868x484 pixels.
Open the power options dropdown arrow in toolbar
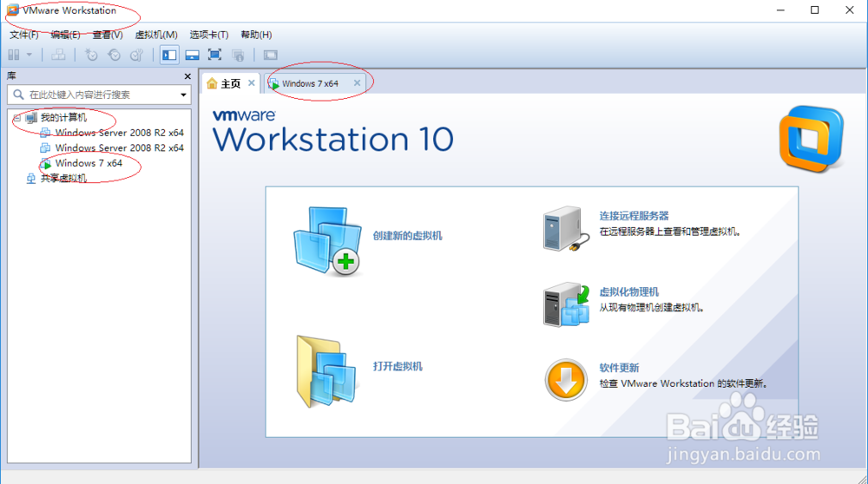[30, 55]
